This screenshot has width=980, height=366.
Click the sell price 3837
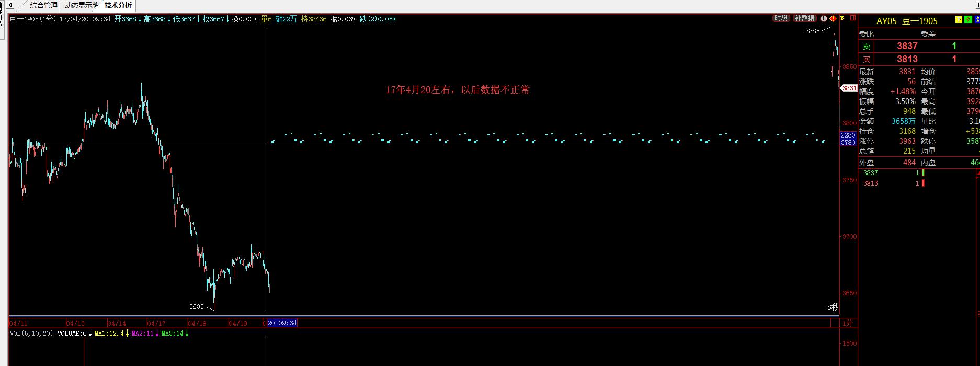click(x=907, y=46)
